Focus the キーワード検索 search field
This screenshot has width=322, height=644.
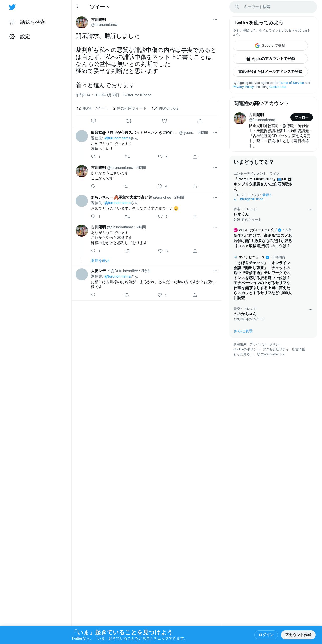[273, 7]
